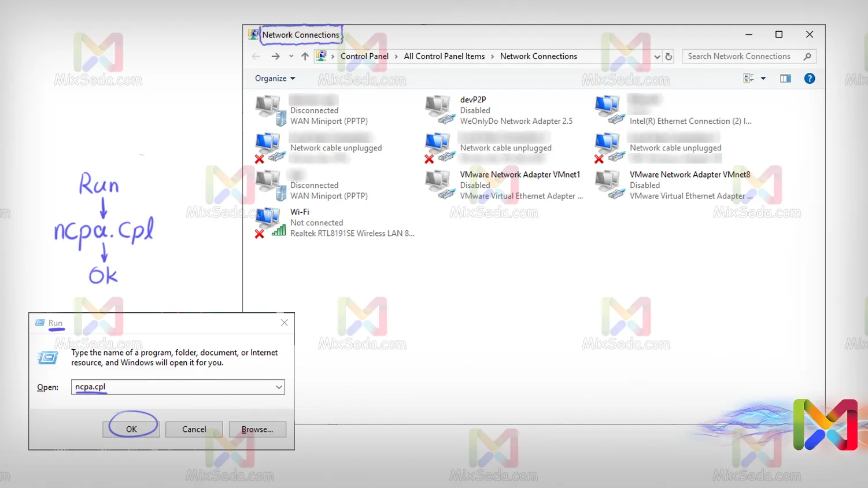Open the Organize dropdown menu

(x=275, y=79)
